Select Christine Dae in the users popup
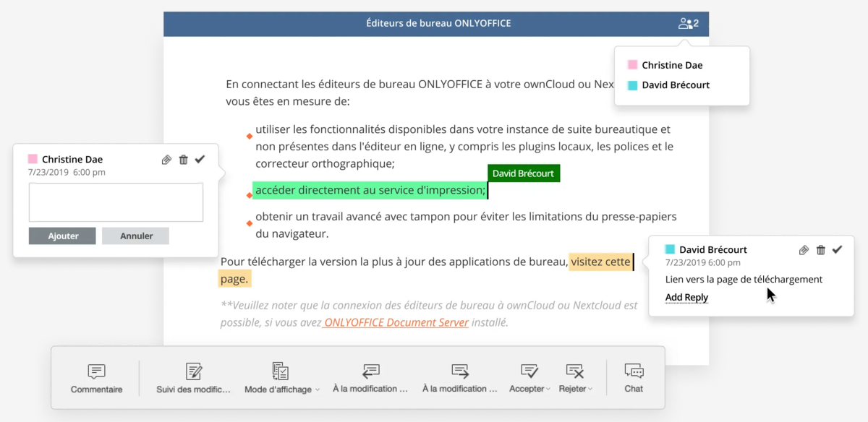868x422 pixels. [672, 65]
